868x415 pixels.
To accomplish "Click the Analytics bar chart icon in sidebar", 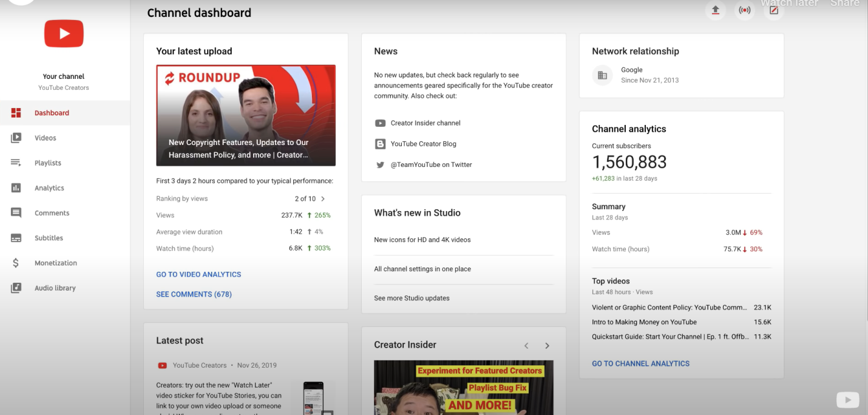I will coord(16,188).
